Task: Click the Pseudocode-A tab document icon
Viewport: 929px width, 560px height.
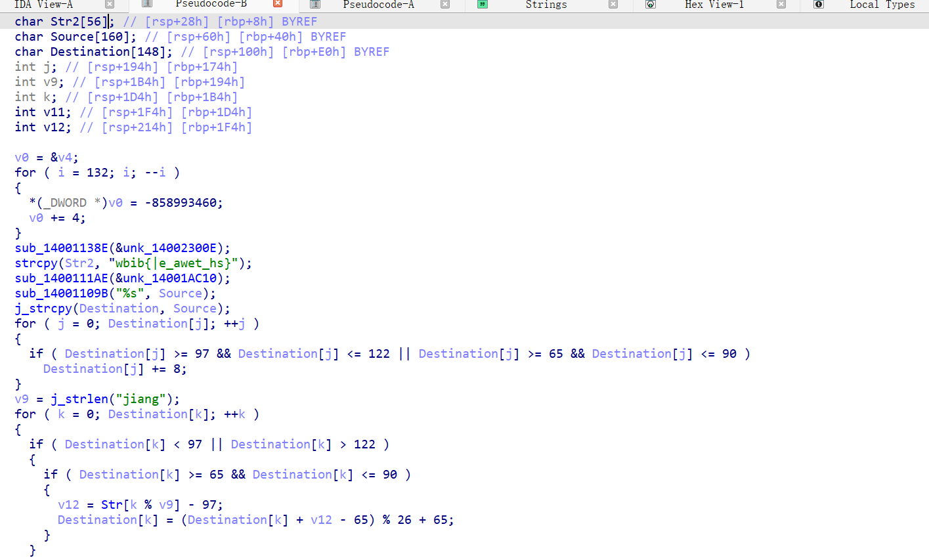Action: point(315,5)
